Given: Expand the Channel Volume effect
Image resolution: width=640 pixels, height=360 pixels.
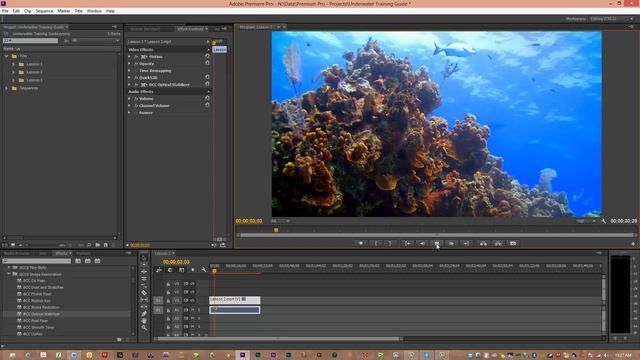Looking at the screenshot, I should [x=130, y=105].
